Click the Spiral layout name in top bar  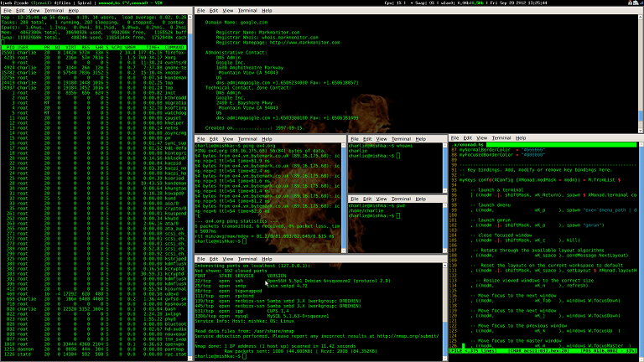85,3
